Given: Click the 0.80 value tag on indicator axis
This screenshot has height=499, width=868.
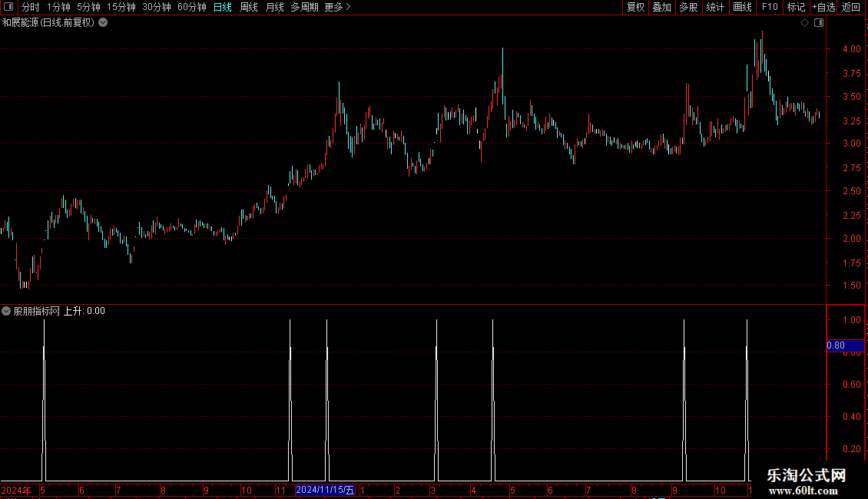Looking at the screenshot, I should [845, 345].
